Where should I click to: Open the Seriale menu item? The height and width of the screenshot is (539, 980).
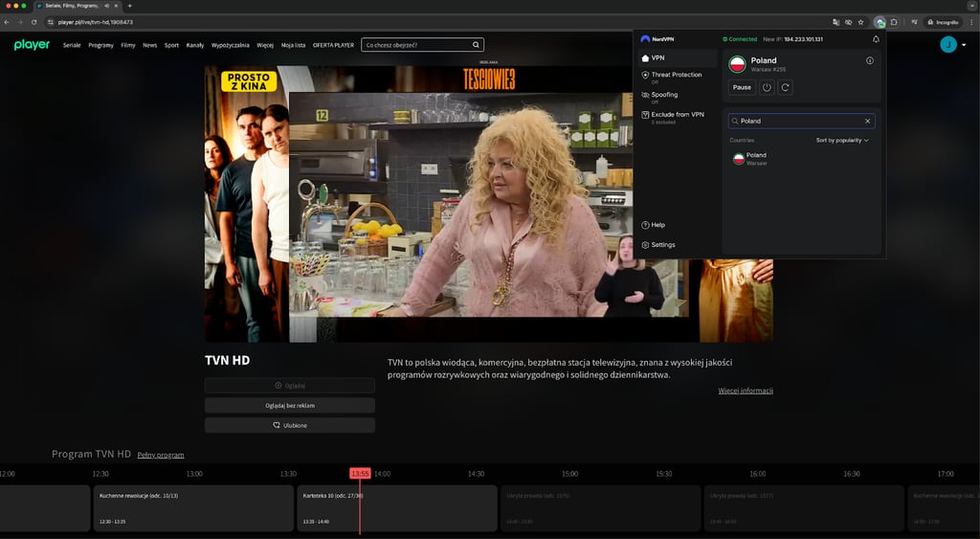(x=72, y=45)
